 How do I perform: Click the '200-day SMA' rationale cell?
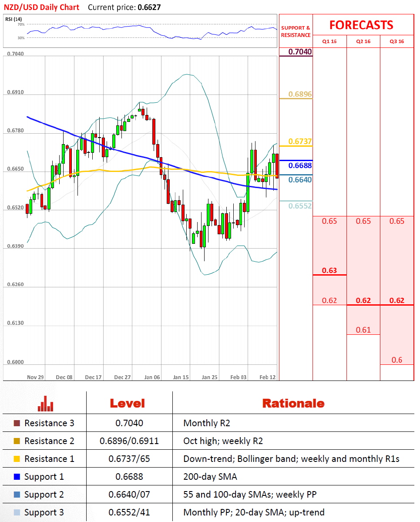pos(210,477)
